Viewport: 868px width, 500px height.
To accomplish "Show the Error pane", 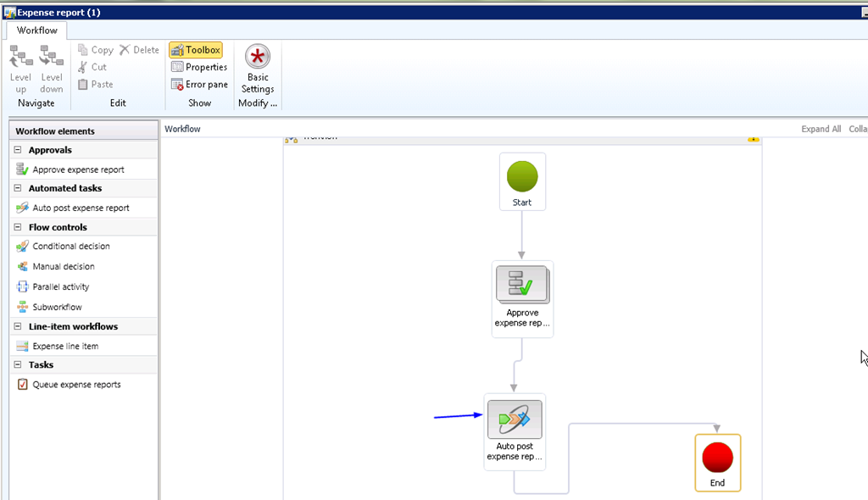I will click(199, 85).
